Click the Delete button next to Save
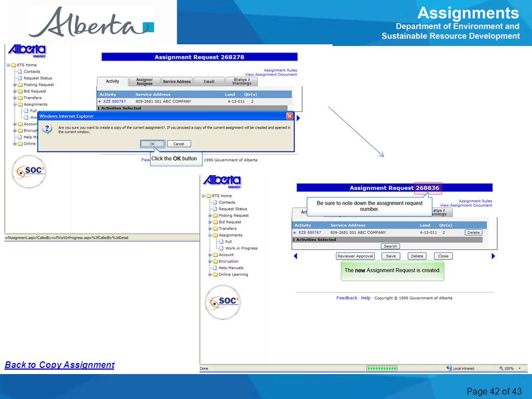This screenshot has height=399, width=532. point(417,256)
